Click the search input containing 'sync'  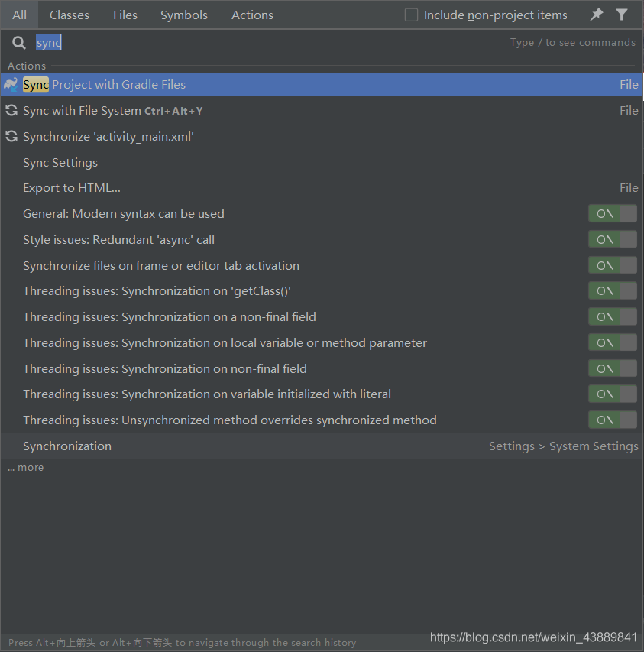pos(49,43)
